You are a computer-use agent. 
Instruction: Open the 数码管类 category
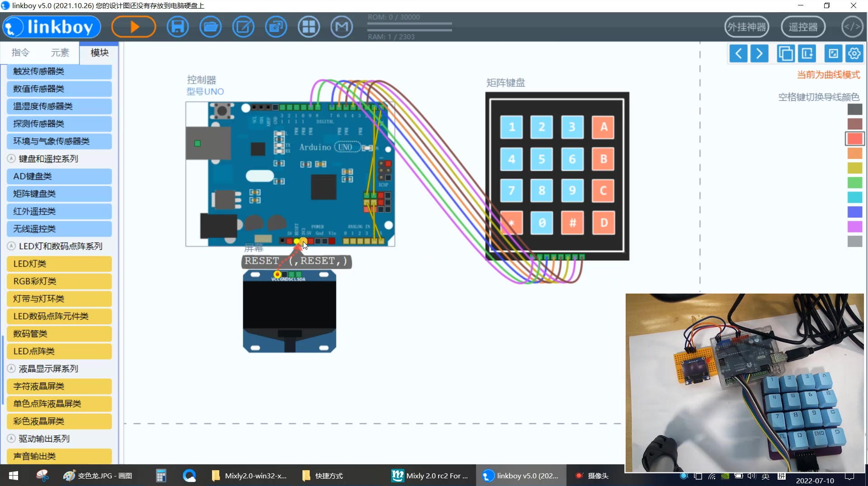(x=59, y=334)
